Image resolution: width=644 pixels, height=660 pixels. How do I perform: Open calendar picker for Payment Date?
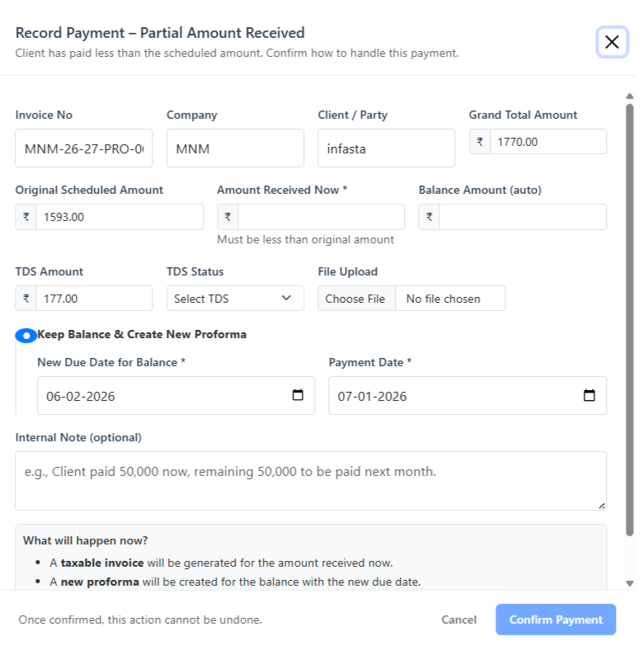[x=589, y=395]
